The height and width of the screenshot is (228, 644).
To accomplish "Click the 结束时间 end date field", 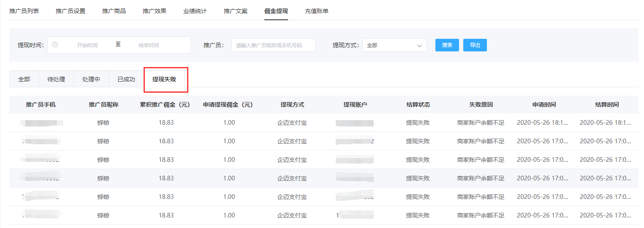I will [149, 45].
